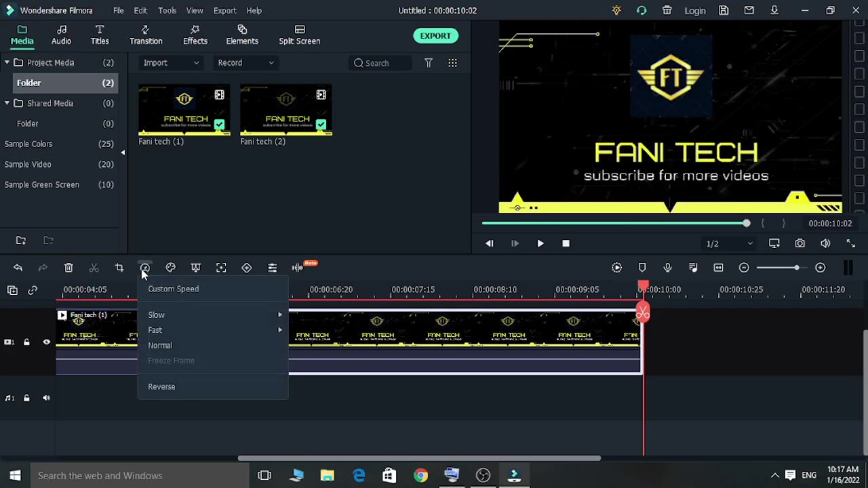Collapse the Project Media tree
This screenshot has height=488, width=868.
7,62
